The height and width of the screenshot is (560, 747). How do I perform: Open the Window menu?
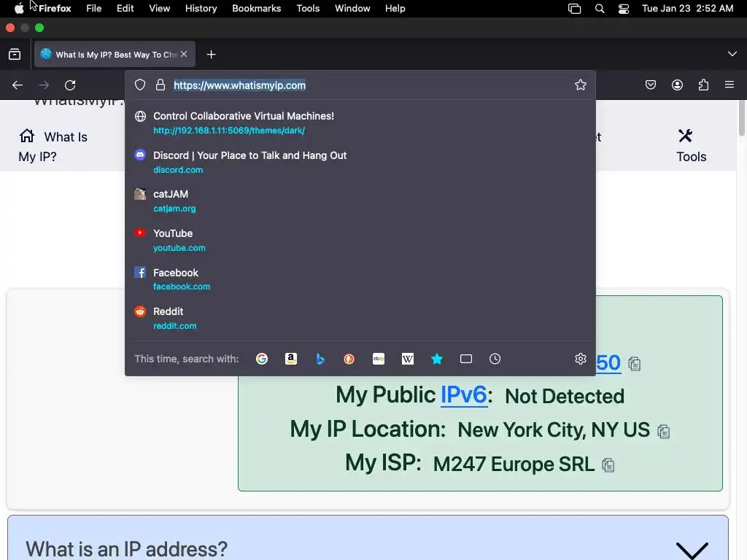coord(352,9)
